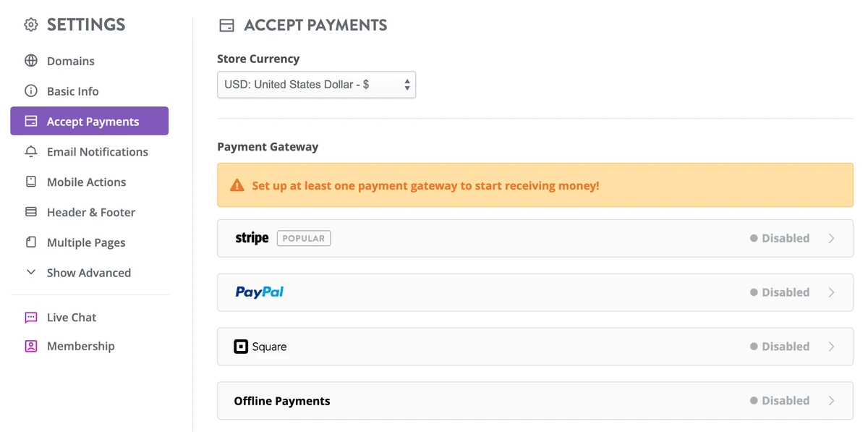The height and width of the screenshot is (432, 868).
Task: Click the Email Notifications bell icon
Action: (x=30, y=151)
